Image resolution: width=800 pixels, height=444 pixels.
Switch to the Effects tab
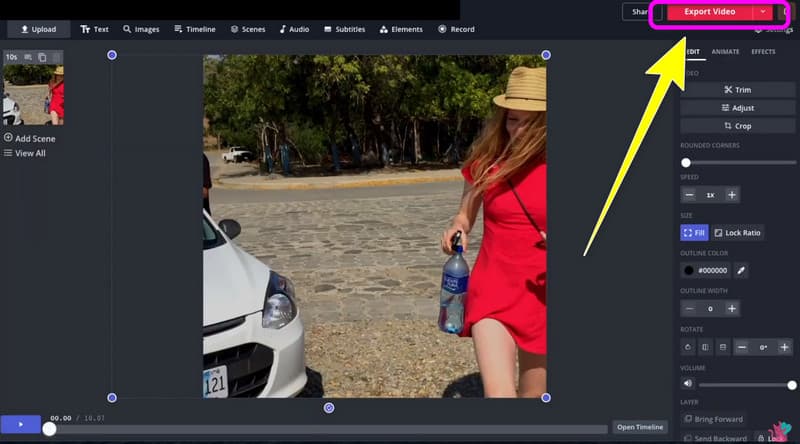(x=763, y=52)
